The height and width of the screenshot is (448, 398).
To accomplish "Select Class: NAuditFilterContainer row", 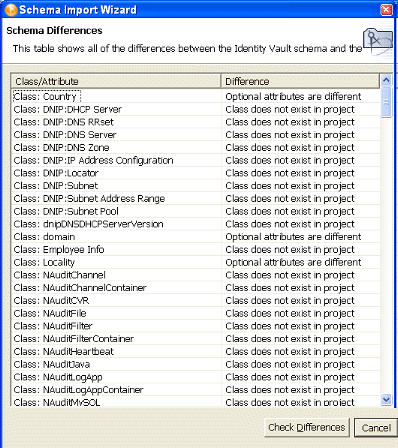I will point(196,339).
